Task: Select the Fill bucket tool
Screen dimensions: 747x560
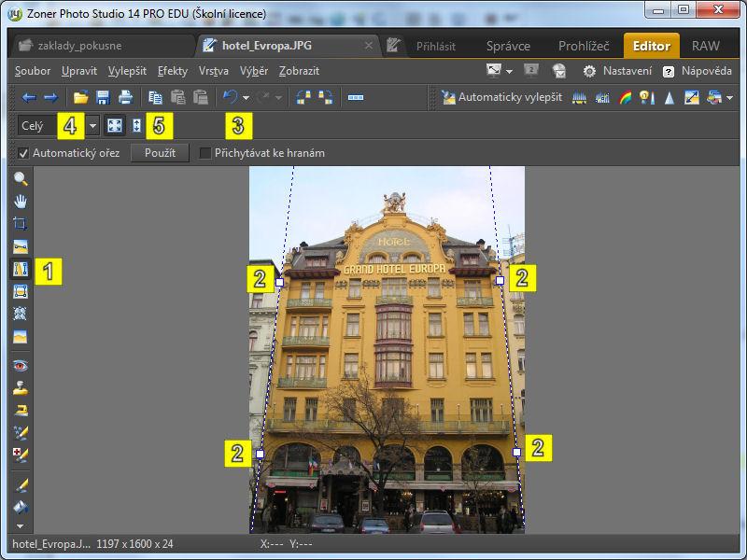Action: [x=21, y=508]
